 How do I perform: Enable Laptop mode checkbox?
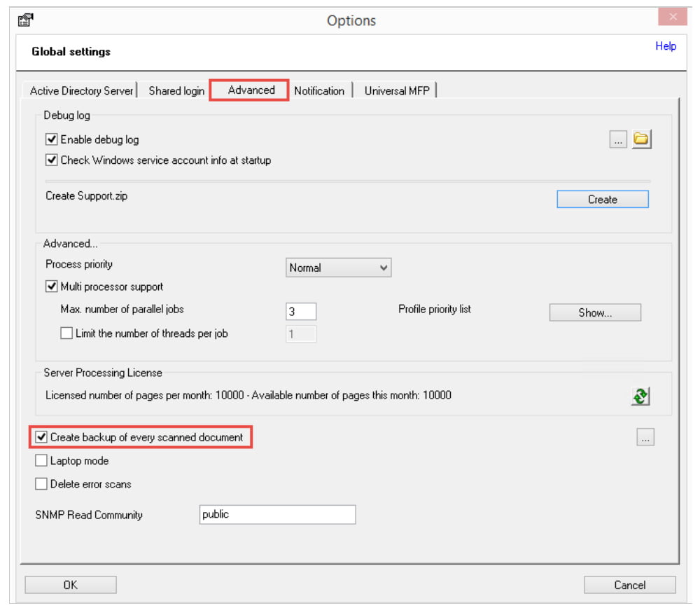point(41,460)
